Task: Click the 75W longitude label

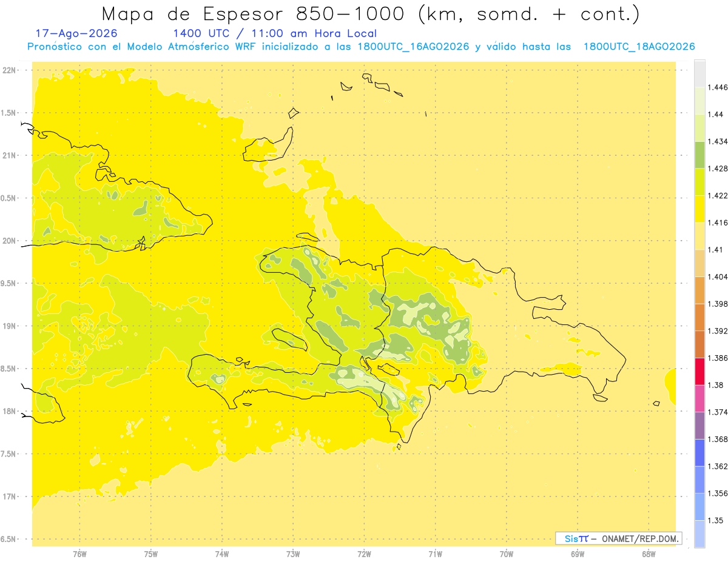Action: [151, 554]
